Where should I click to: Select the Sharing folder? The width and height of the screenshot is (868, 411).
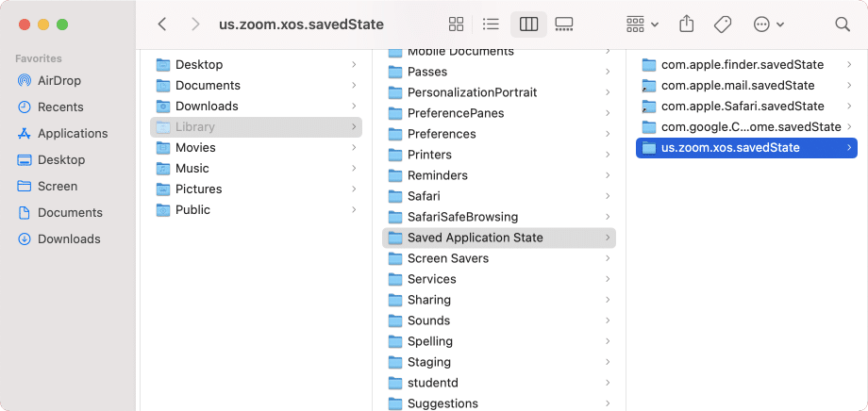point(499,300)
